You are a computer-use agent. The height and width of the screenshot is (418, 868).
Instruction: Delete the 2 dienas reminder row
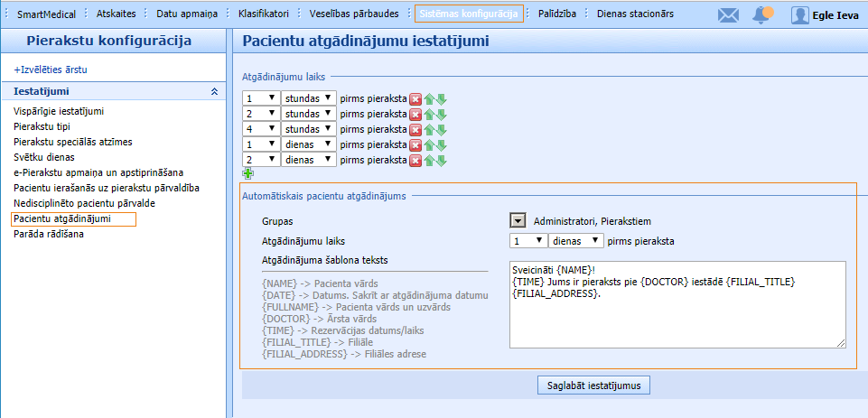[415, 160]
